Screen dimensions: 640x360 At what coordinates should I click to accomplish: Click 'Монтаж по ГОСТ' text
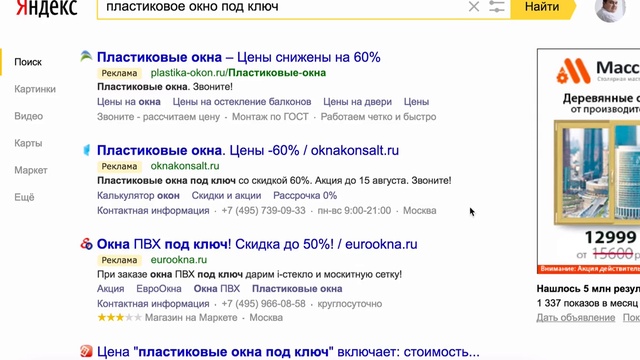click(270, 117)
